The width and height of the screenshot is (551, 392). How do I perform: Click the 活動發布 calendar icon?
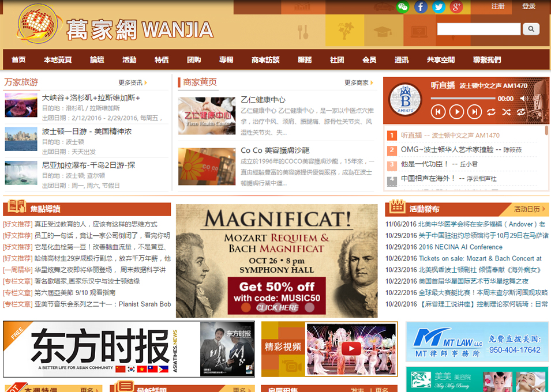pyautogui.click(x=397, y=206)
